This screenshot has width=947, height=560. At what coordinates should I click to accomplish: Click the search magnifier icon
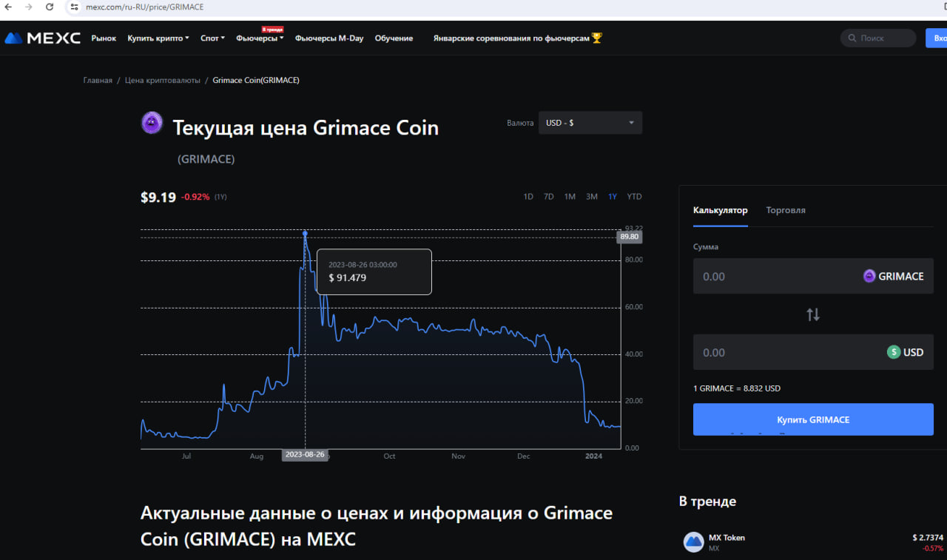(852, 38)
